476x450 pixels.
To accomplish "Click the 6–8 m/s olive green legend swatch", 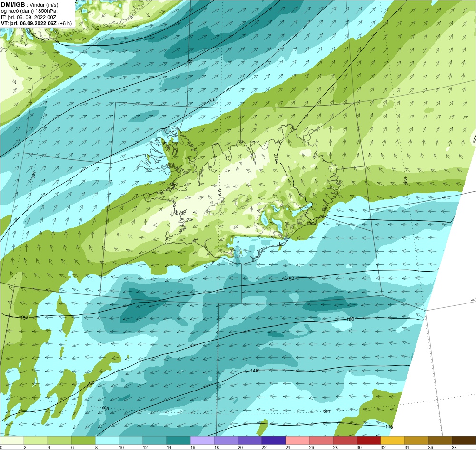I will pos(83,440).
